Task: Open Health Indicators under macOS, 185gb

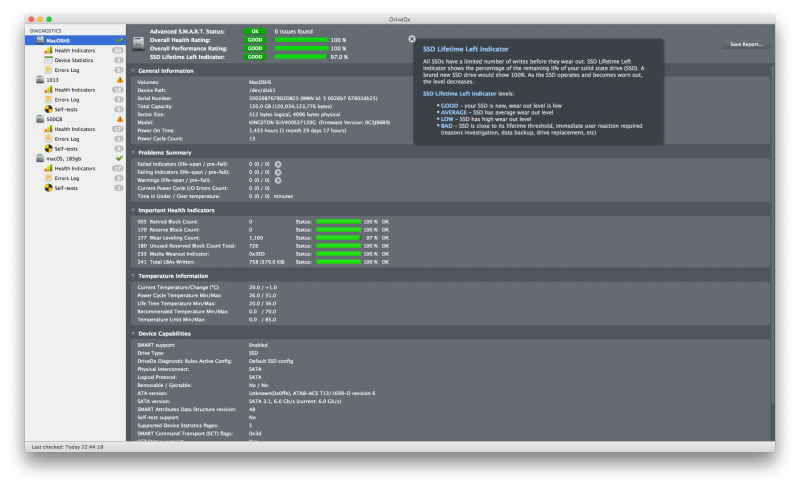Action: click(74, 168)
